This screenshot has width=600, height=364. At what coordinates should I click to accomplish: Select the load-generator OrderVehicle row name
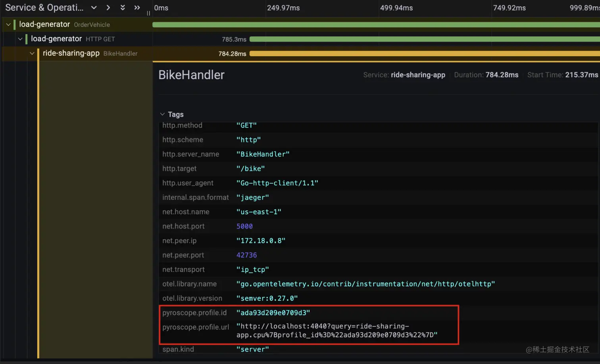[x=64, y=25]
